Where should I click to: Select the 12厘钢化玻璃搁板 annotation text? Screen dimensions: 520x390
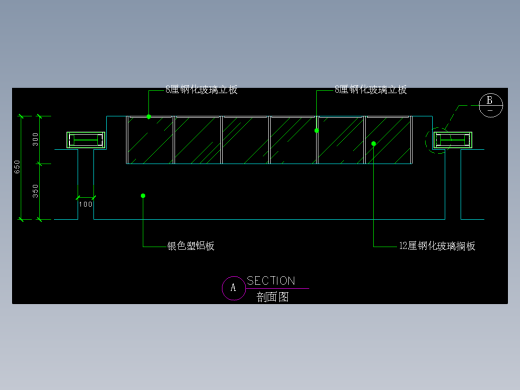point(437,246)
